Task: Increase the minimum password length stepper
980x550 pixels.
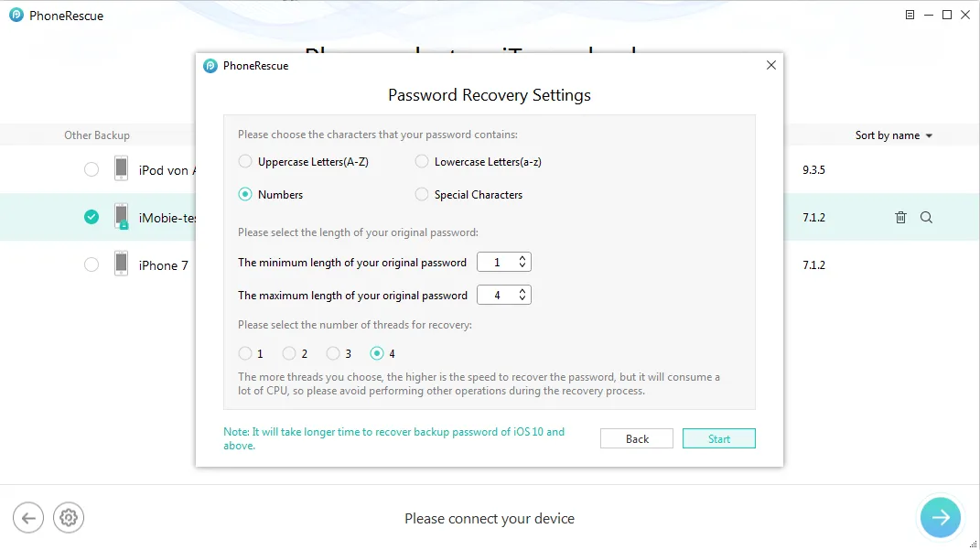Action: [x=522, y=258]
